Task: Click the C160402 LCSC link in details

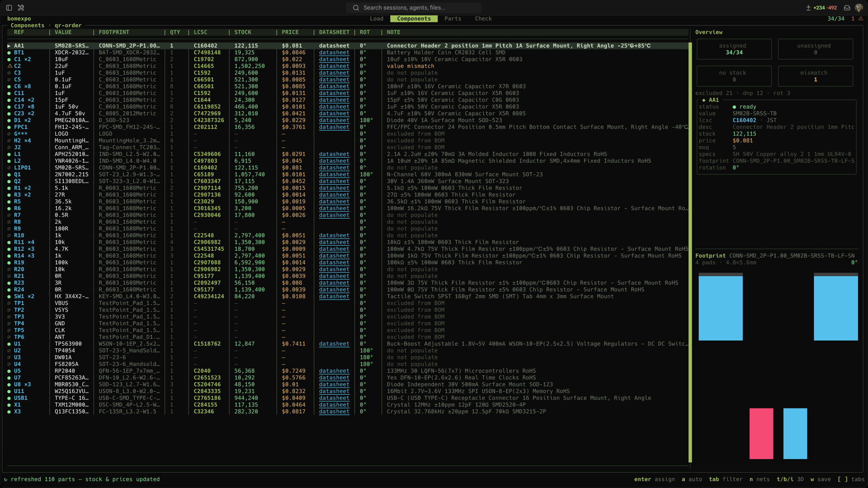Action: pos(744,120)
